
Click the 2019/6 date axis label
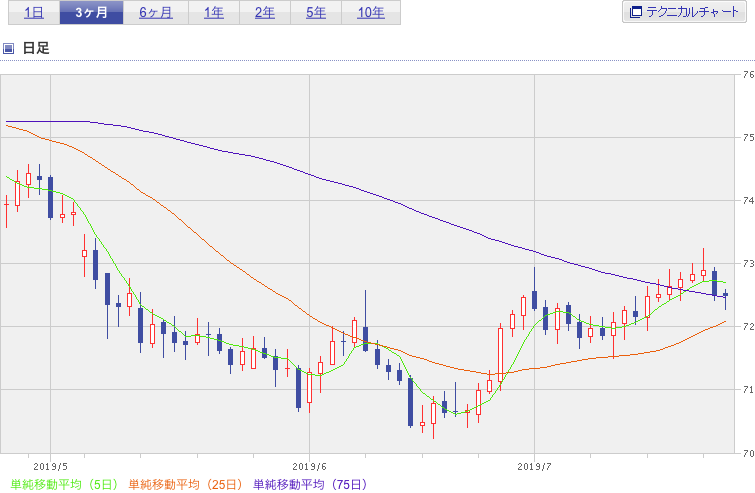[x=309, y=467]
